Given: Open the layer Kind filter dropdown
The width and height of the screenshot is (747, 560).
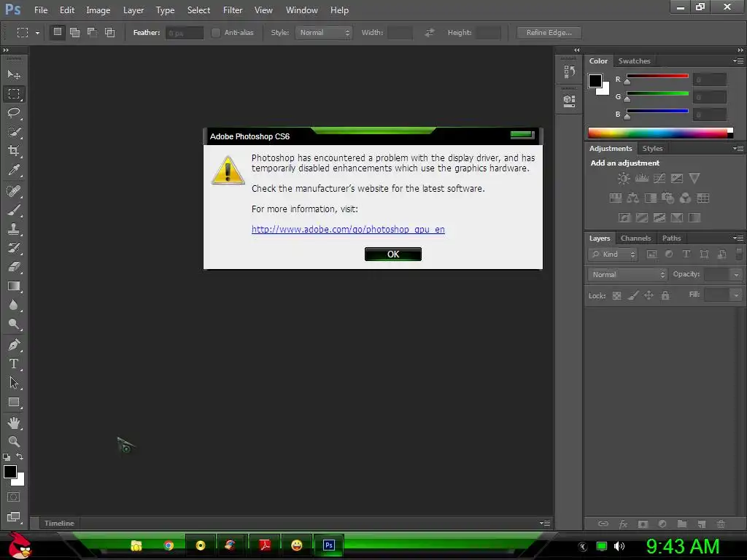Looking at the screenshot, I should click(x=613, y=254).
